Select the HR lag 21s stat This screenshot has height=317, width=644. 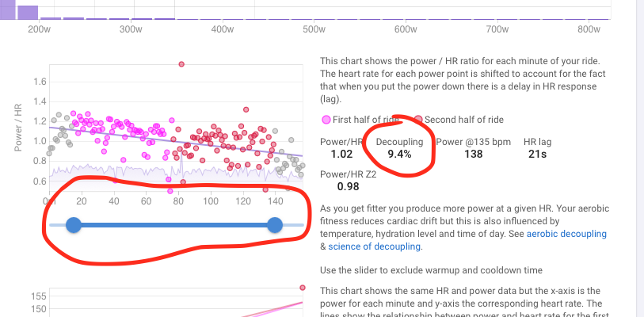pyautogui.click(x=535, y=148)
